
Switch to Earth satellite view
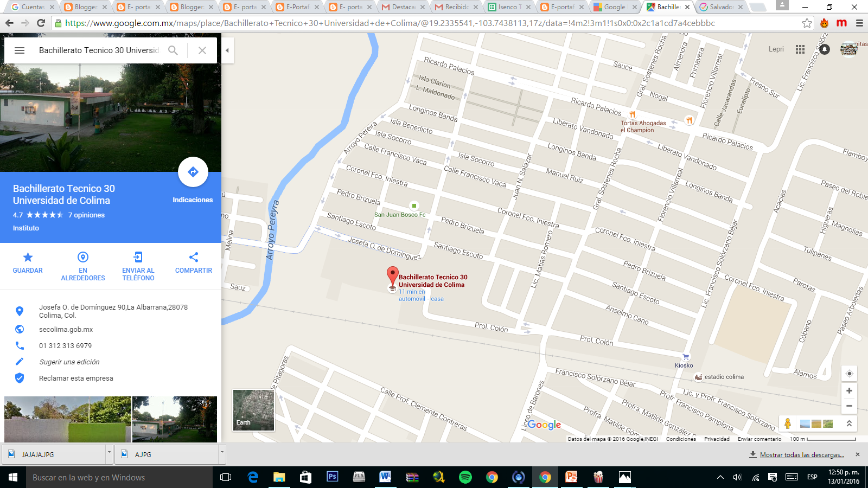(253, 410)
